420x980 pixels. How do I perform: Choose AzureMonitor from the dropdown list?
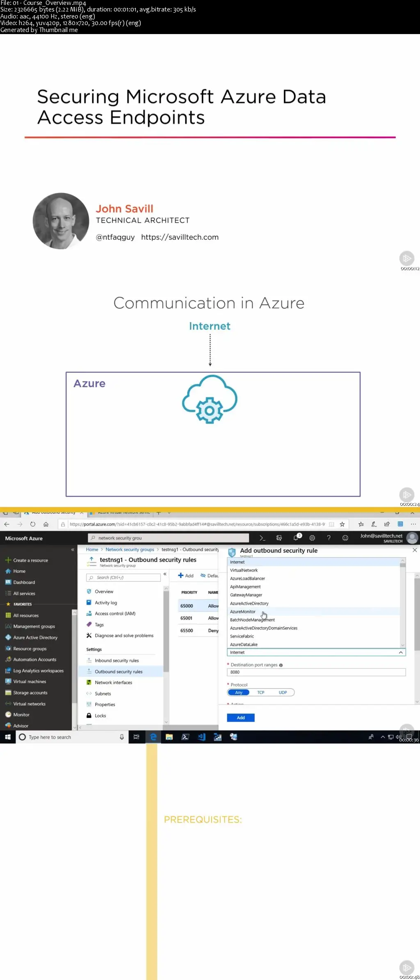click(243, 611)
